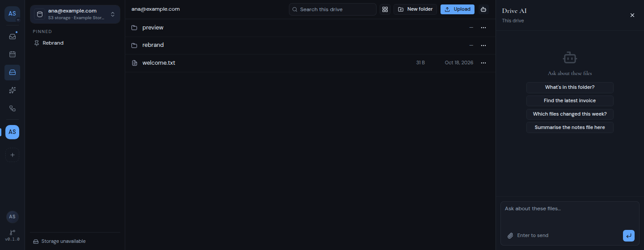Open more options for preview folder
The height and width of the screenshot is (250, 644).
[x=483, y=28]
